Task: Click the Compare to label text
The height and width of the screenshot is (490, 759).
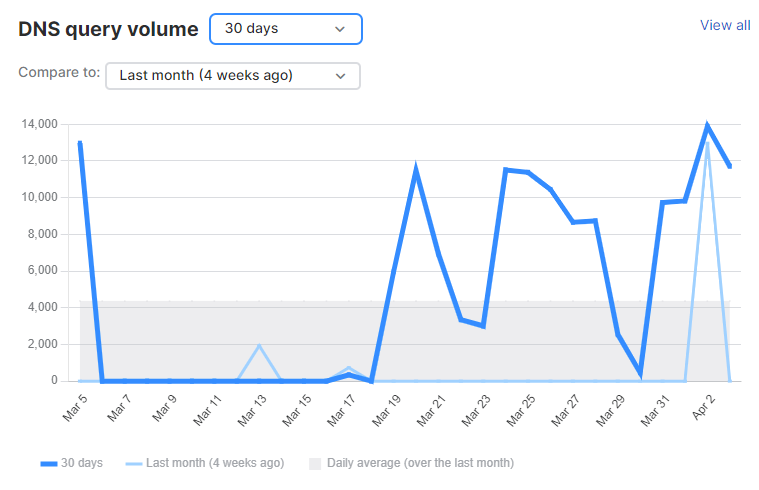Action: click(59, 73)
